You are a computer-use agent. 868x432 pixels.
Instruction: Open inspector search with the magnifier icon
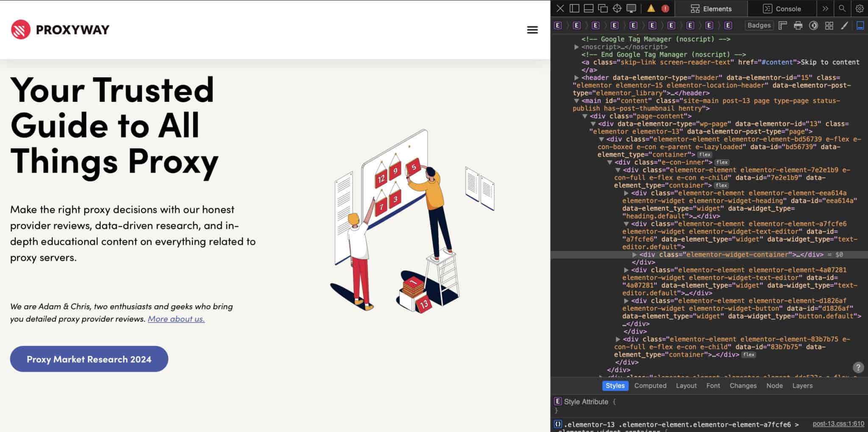tap(841, 8)
